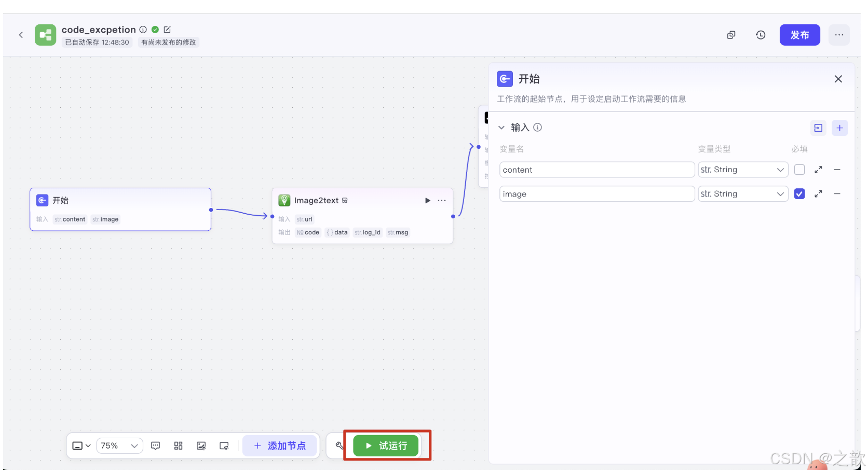
Task: Uncheck the required checkbox for image variable
Action: (799, 193)
